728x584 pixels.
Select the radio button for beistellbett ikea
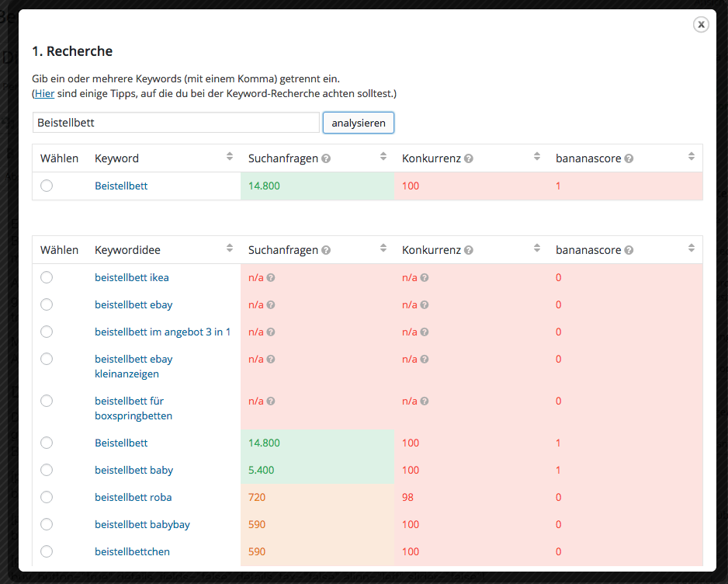pyautogui.click(x=47, y=277)
